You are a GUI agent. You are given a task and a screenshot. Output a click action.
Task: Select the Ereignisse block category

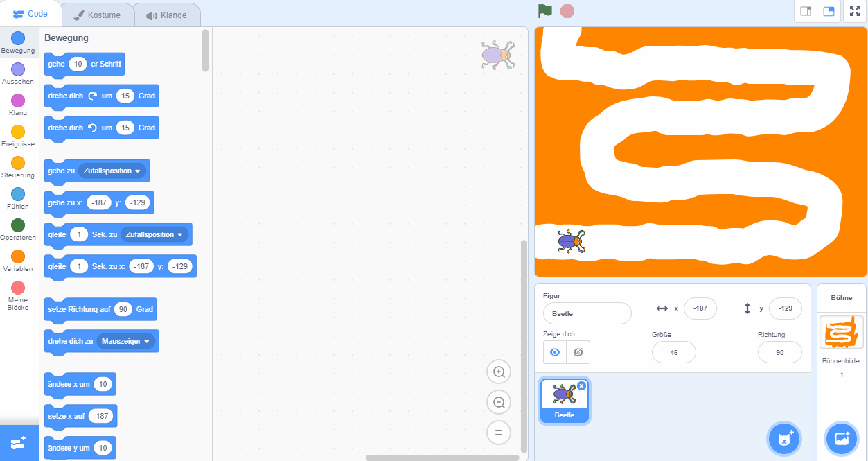[18, 136]
